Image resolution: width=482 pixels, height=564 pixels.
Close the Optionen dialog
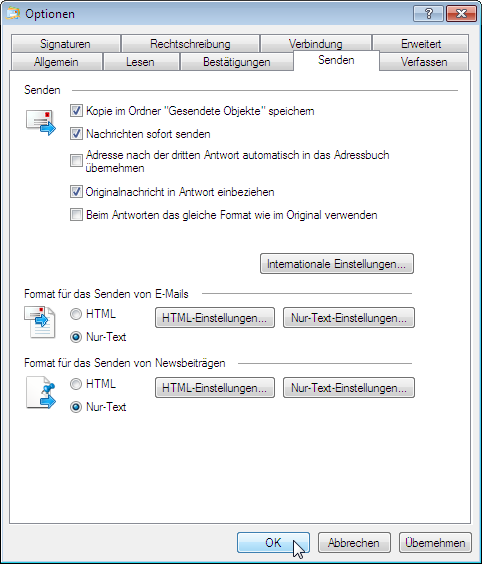tap(461, 14)
